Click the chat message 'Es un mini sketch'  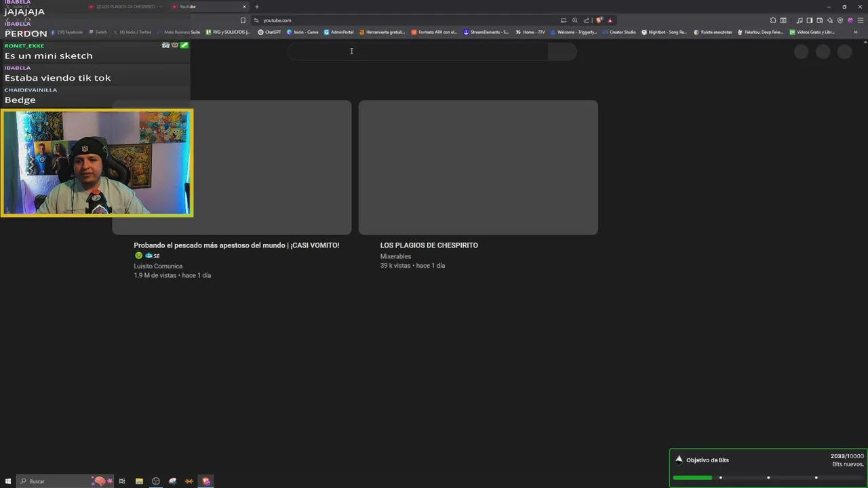(49, 56)
